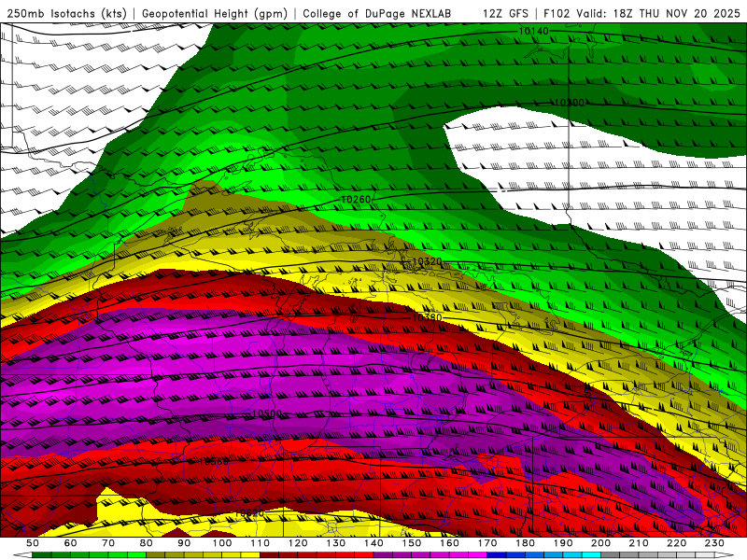Select the 10620 height contour label
The image size is (747, 560).
click(249, 513)
